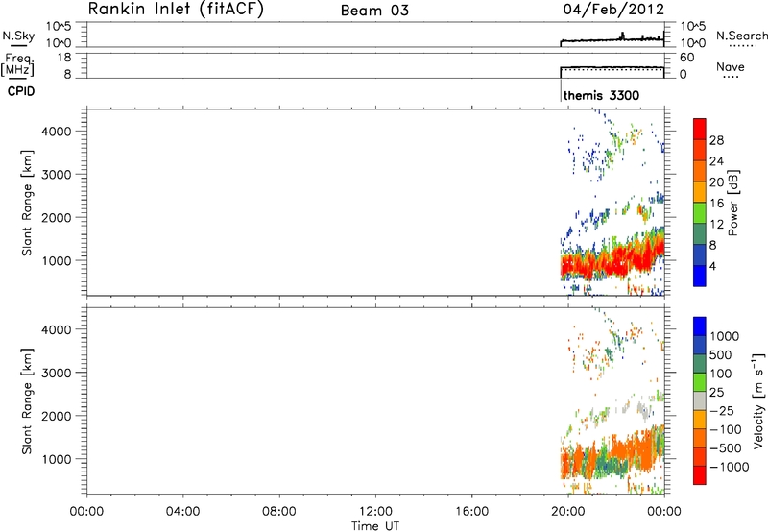Click the red swatch of the Power colorbar
The width and height of the screenshot is (768, 532).
(x=700, y=129)
